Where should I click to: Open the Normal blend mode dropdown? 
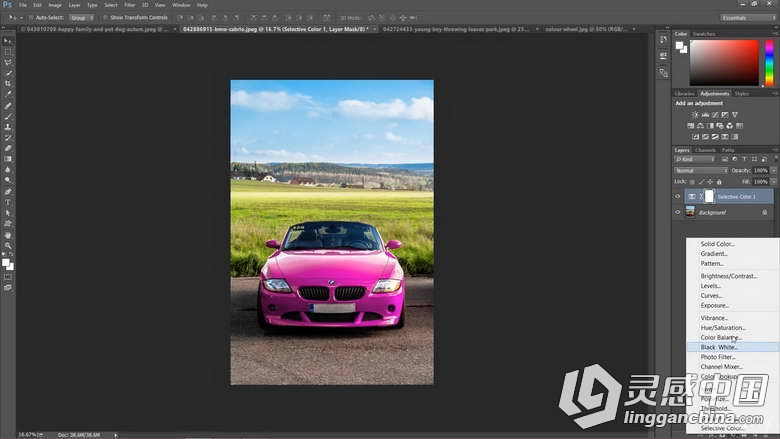coord(701,171)
